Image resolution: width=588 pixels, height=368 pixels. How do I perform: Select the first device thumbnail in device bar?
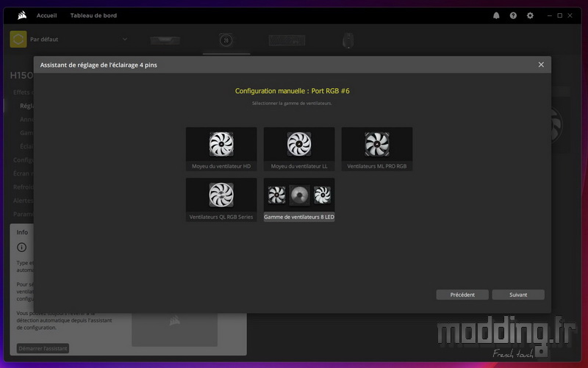click(165, 40)
